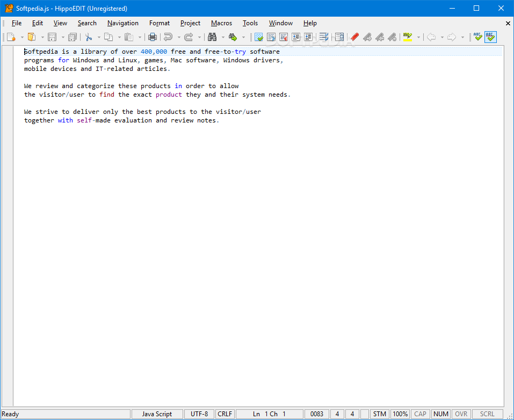Expand the Find dropdown arrow

(x=223, y=38)
